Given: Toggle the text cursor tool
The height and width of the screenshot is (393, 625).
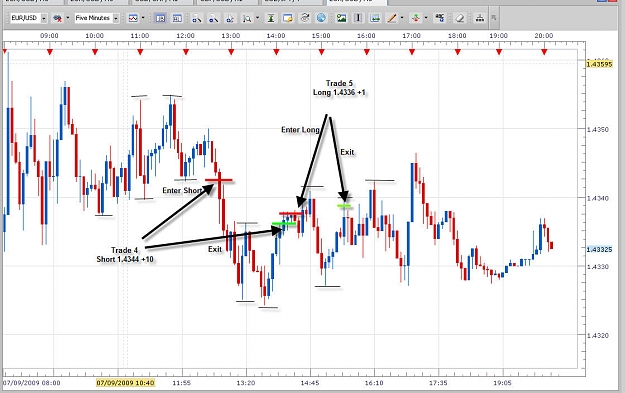Looking at the screenshot, I should point(358,18).
